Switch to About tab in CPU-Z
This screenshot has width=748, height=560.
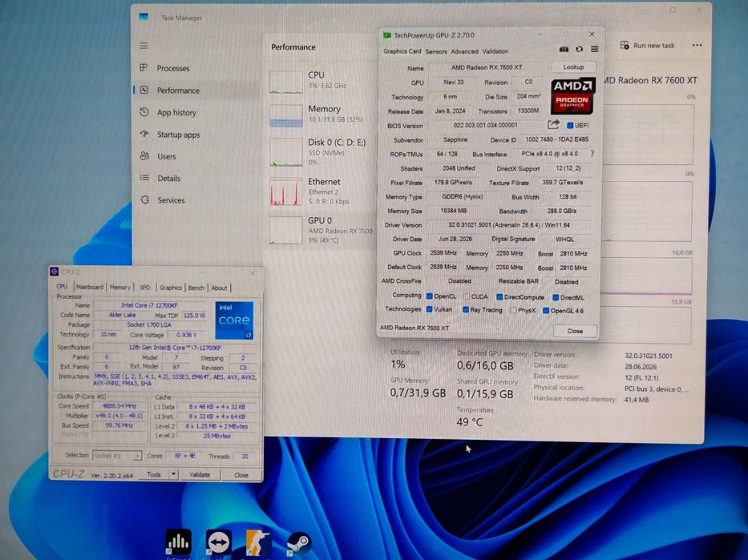[219, 288]
